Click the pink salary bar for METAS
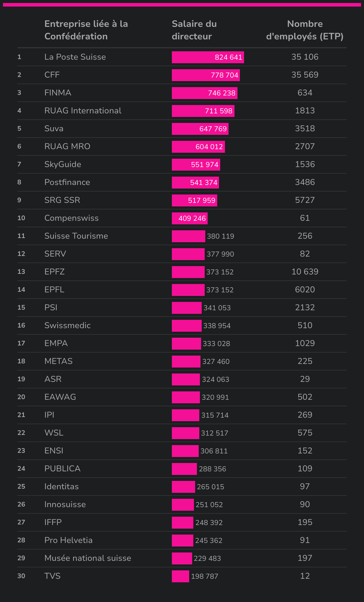Viewport: 364px width, 602px height. coord(186,362)
